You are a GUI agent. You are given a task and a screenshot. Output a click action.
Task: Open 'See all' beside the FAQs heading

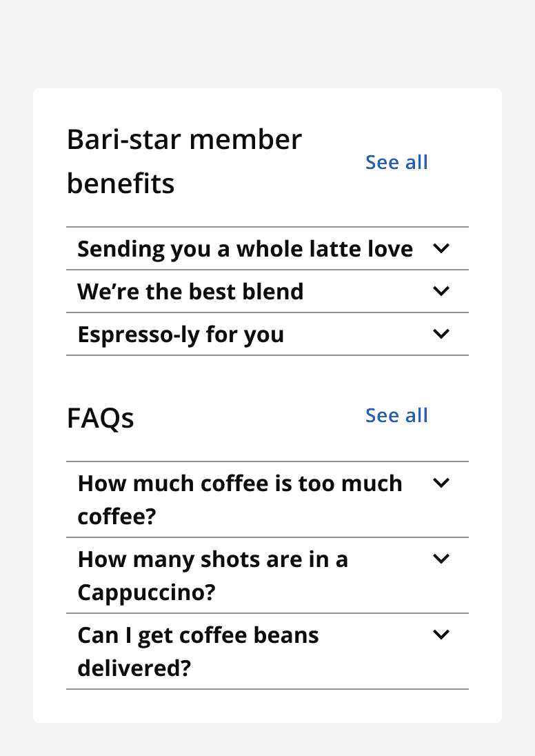point(396,415)
